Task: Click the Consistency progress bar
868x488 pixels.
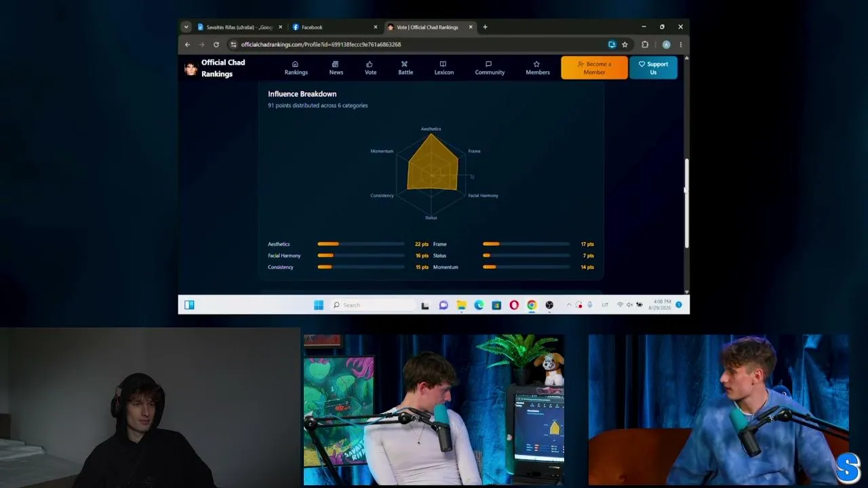Action: point(361,267)
